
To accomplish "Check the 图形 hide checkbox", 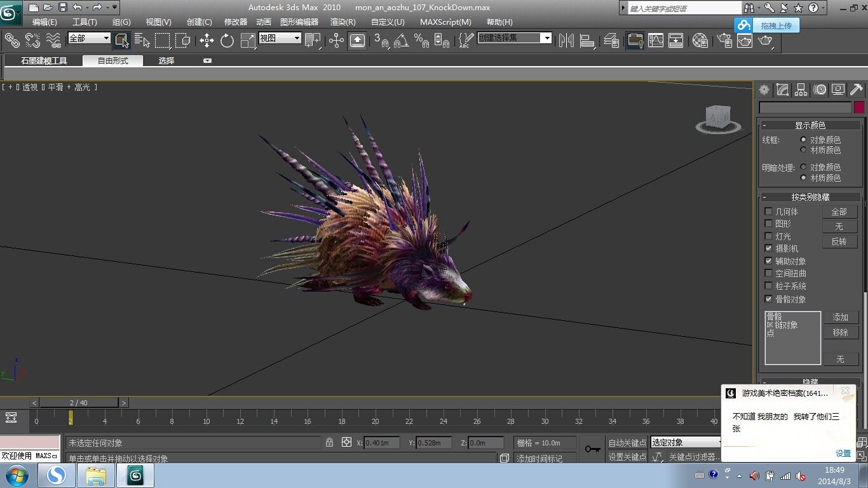I will (768, 224).
